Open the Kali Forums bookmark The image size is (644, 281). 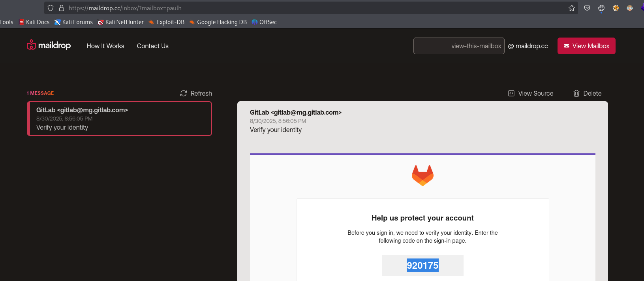[x=74, y=22]
